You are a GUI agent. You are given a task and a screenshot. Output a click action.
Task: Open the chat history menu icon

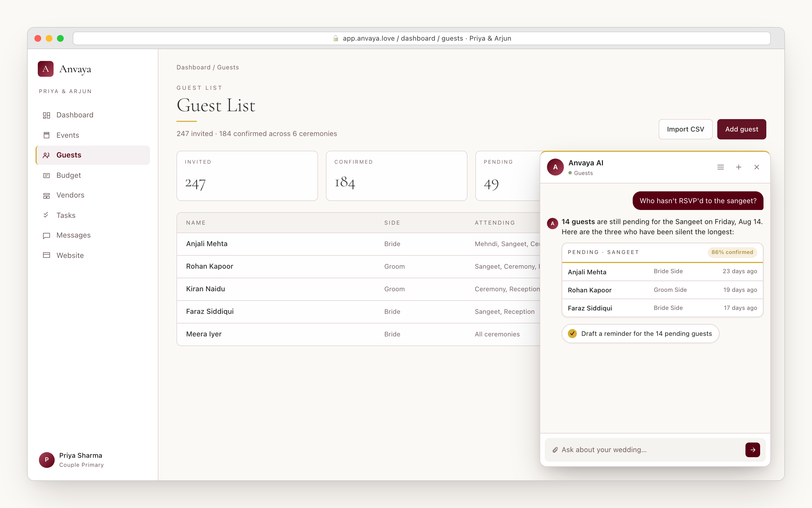click(720, 167)
